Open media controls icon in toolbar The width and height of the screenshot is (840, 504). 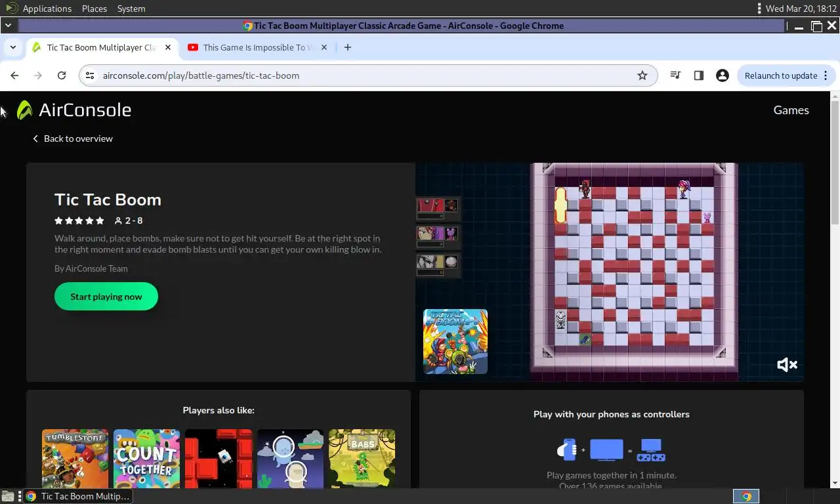coord(675,75)
